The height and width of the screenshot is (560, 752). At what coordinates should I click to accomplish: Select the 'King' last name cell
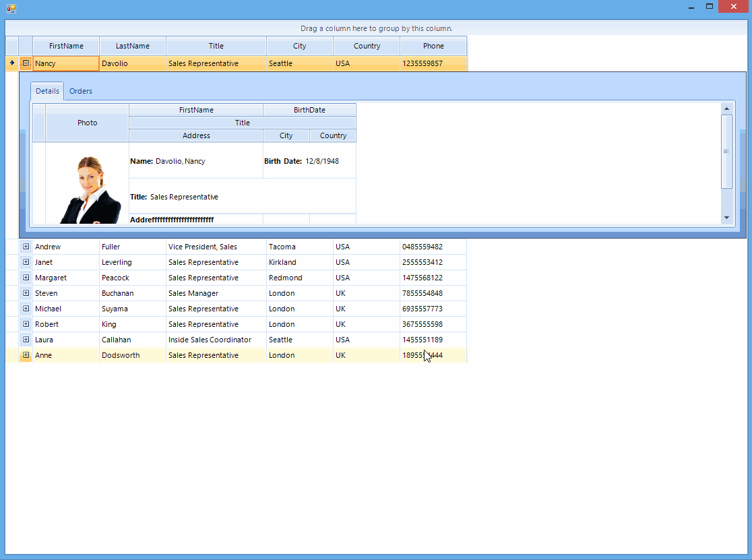point(133,324)
